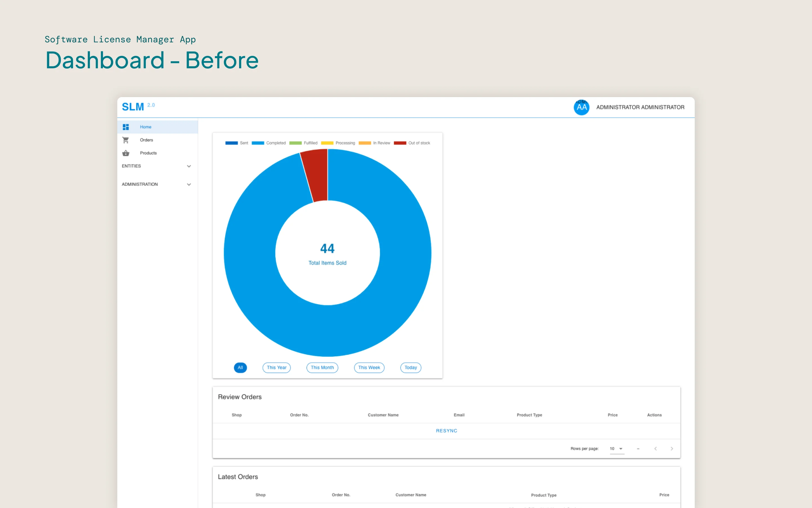Click the AA administrator avatar

click(x=581, y=107)
